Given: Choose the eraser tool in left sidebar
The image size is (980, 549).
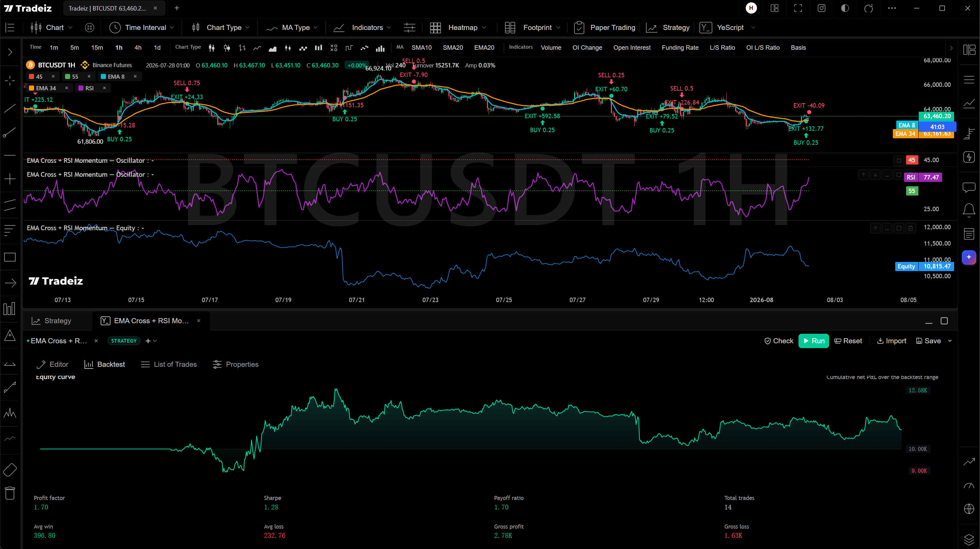Looking at the screenshot, I should pos(10,470).
